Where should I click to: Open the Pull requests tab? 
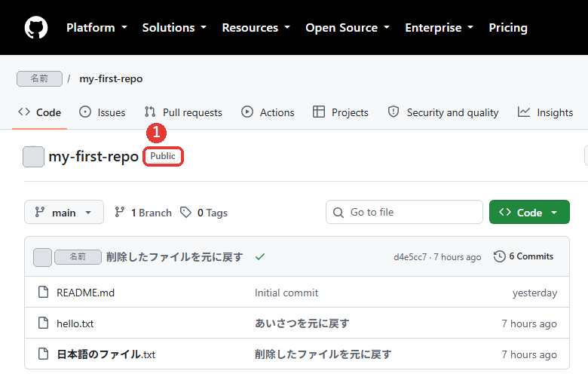(183, 112)
